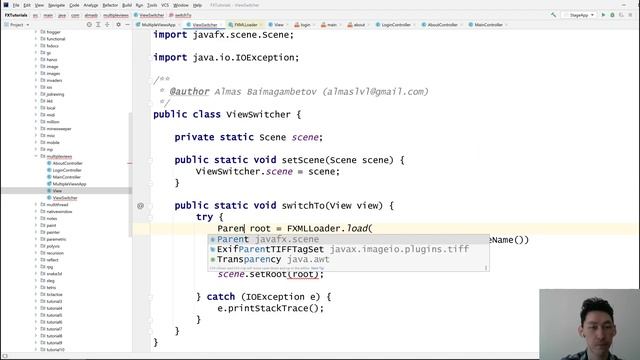Switch to the MainController editor tab
640x360 pixels.
(488, 25)
